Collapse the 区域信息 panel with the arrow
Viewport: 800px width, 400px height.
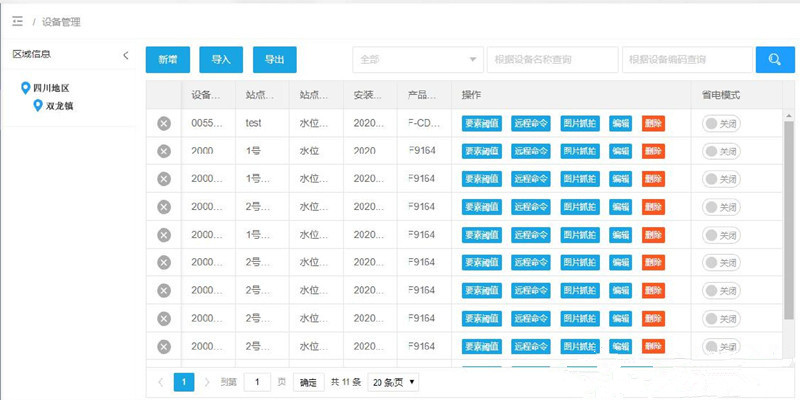point(125,55)
